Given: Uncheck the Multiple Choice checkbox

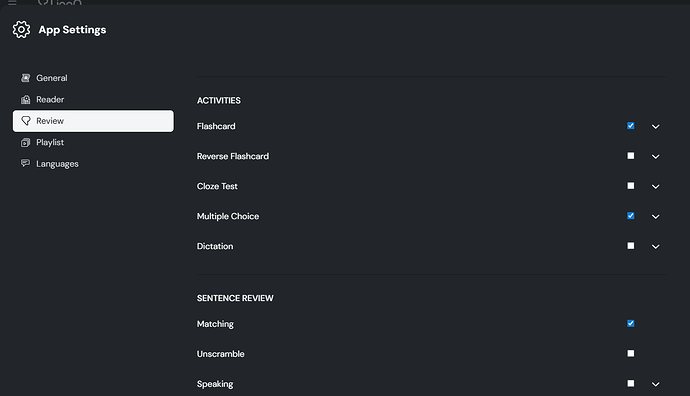Looking at the screenshot, I should [631, 216].
